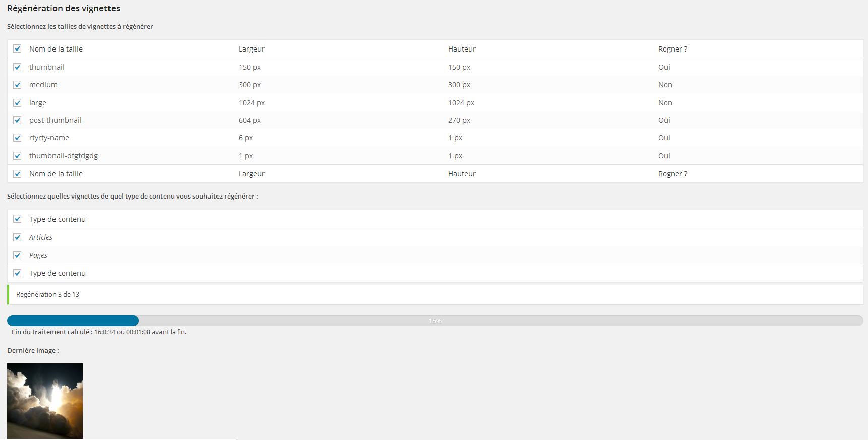Screen dimensions: 868x440
Task: Click the Largeur column header at top
Action: (251, 49)
